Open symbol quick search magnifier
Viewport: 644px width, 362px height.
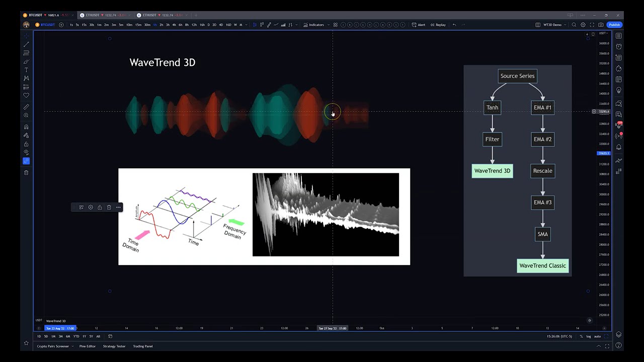pyautogui.click(x=574, y=25)
